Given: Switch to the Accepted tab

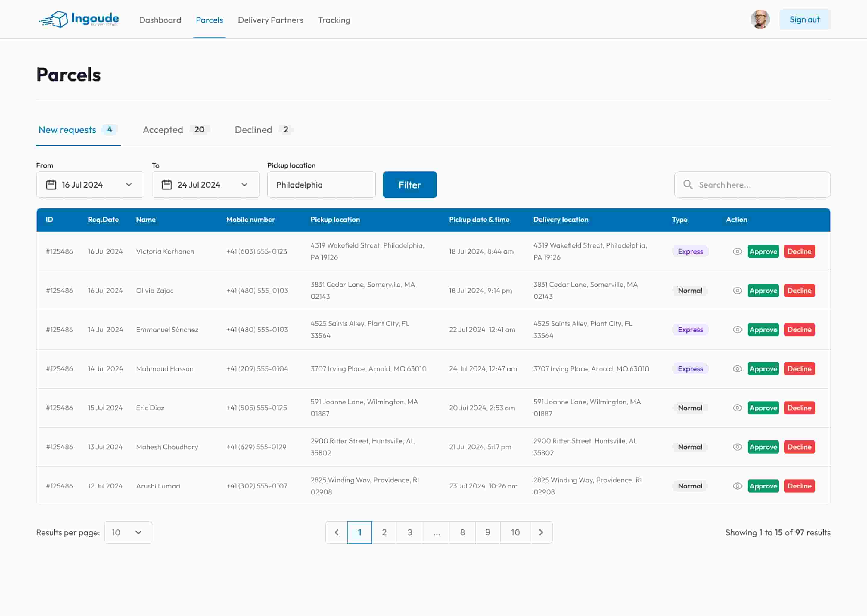Looking at the screenshot, I should [x=163, y=130].
